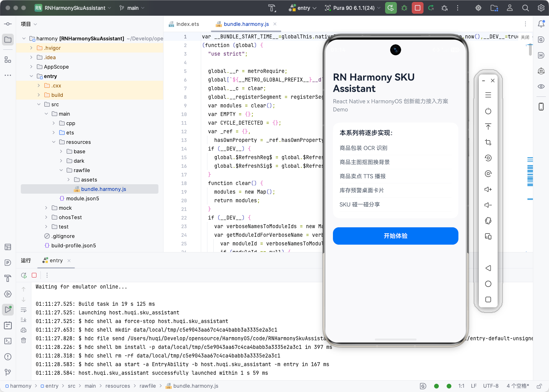Tap the 开始体验 button in the emulator

click(396, 236)
